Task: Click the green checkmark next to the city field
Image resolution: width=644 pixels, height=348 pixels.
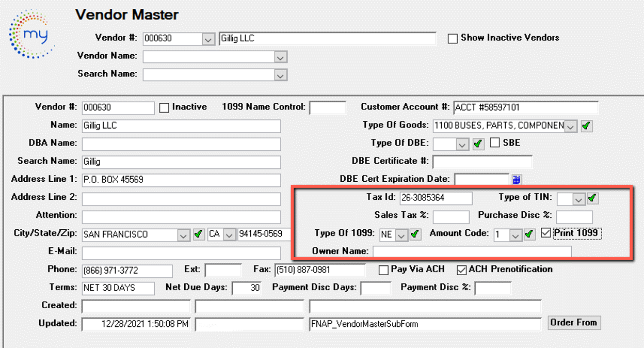Action: pyautogui.click(x=199, y=234)
